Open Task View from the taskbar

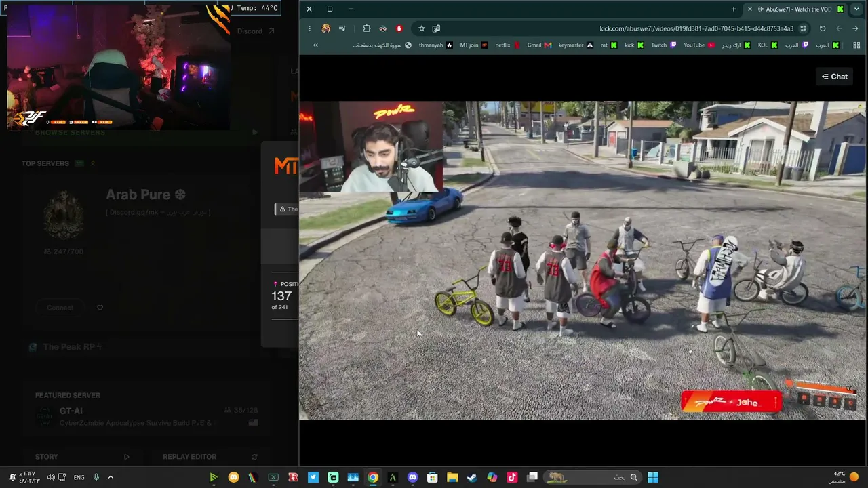(x=532, y=477)
